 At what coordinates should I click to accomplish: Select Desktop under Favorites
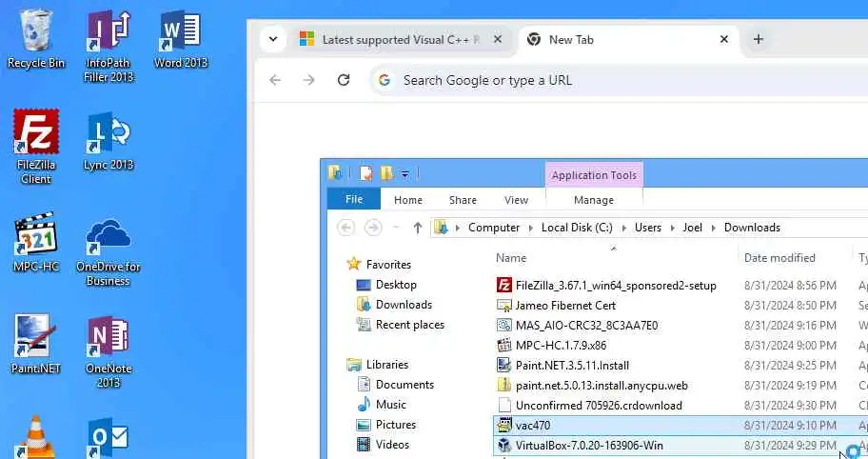[x=396, y=285]
